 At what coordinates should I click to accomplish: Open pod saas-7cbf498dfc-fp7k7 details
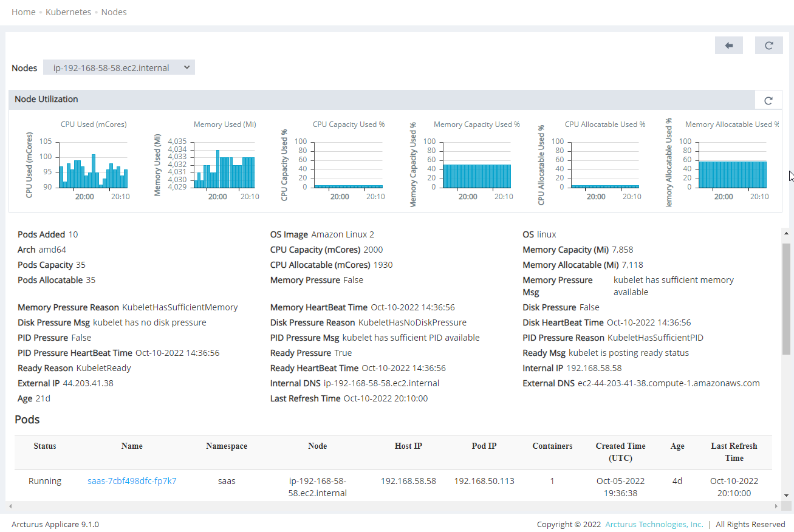tap(132, 480)
